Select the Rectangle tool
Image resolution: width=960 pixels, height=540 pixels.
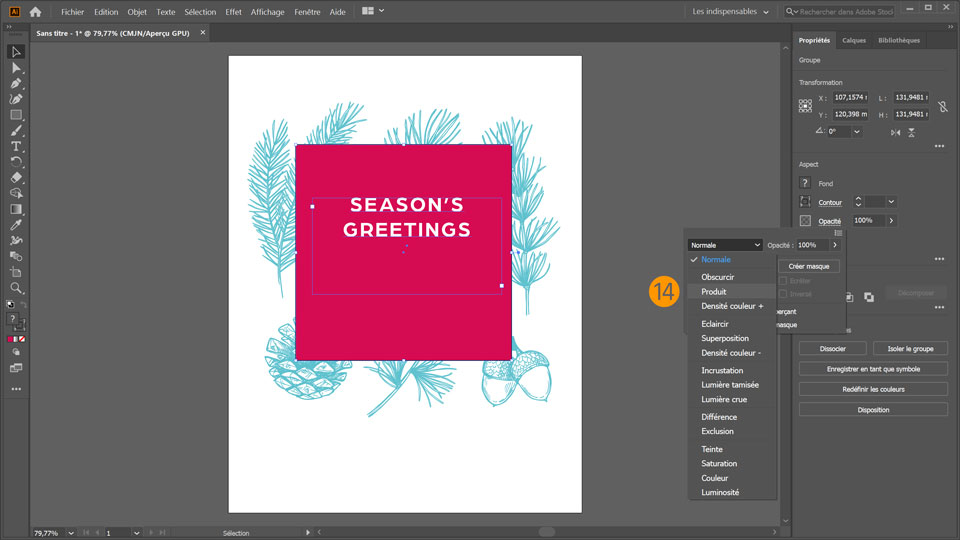(x=16, y=115)
